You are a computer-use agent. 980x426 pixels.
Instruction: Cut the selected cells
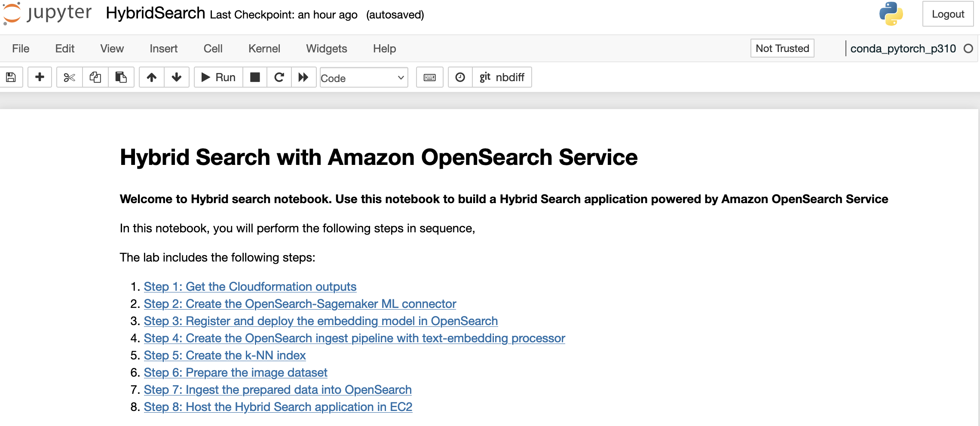pos(69,77)
